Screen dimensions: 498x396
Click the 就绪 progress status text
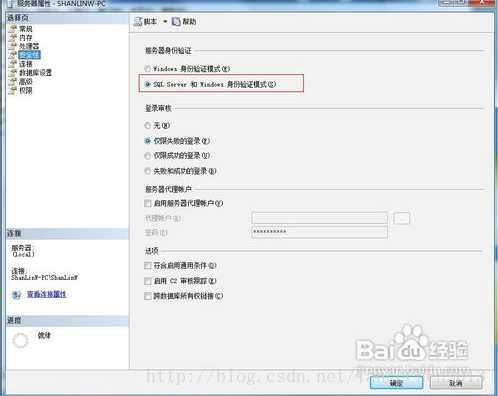coord(44,335)
